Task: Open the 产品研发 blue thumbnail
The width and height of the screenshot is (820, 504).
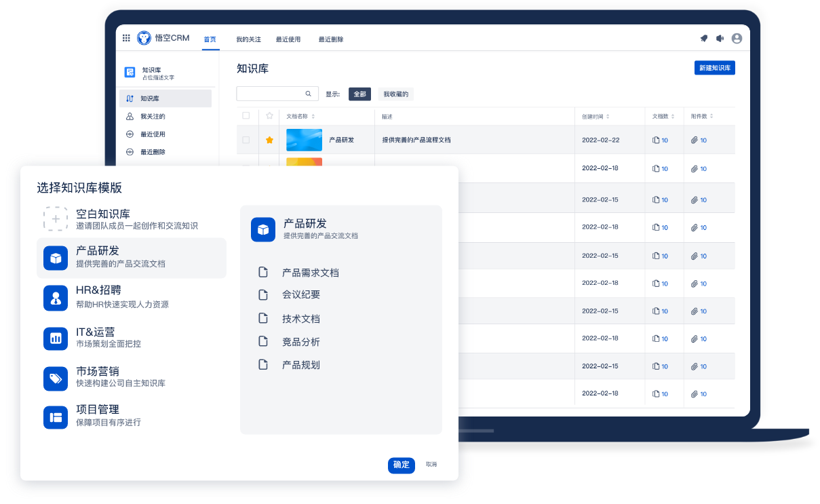Action: 304,140
